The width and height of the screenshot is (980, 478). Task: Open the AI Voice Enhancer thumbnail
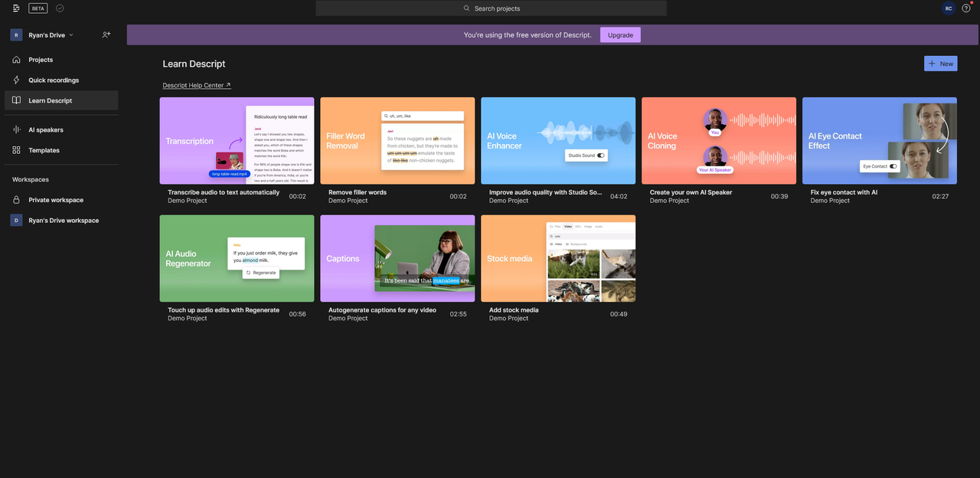558,141
